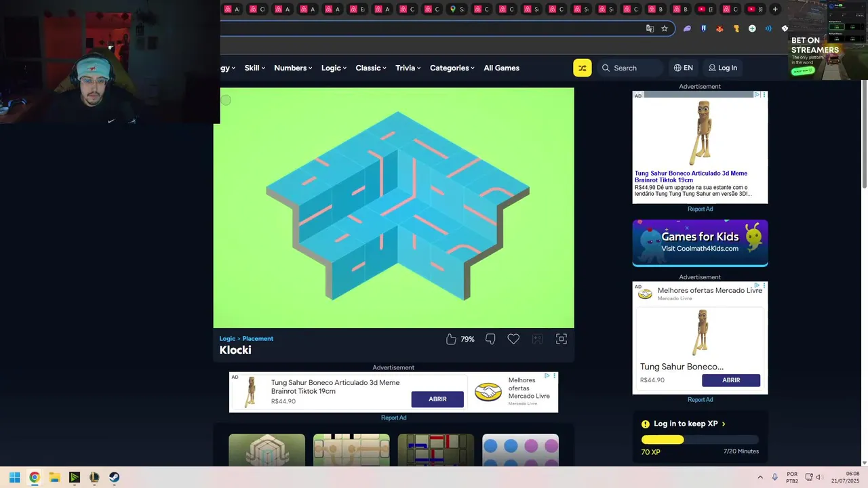Image resolution: width=868 pixels, height=488 pixels.
Task: Click the Steam icon in the taskbar
Action: [114, 477]
